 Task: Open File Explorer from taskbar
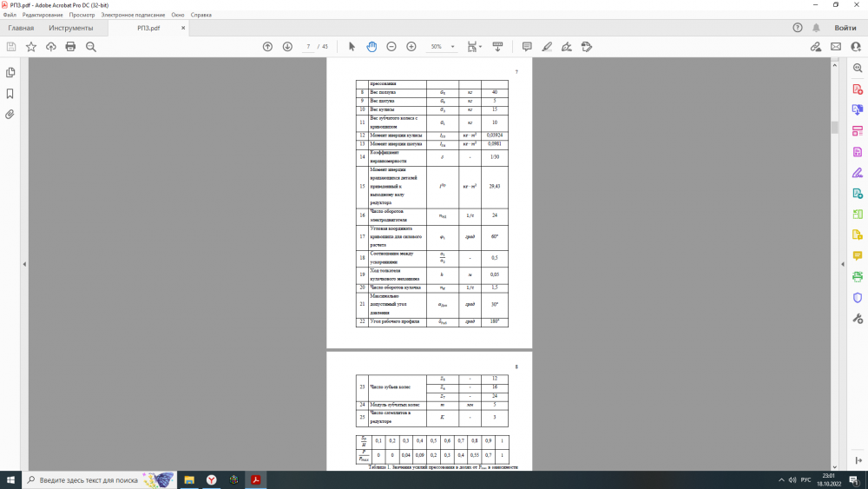[x=189, y=480]
